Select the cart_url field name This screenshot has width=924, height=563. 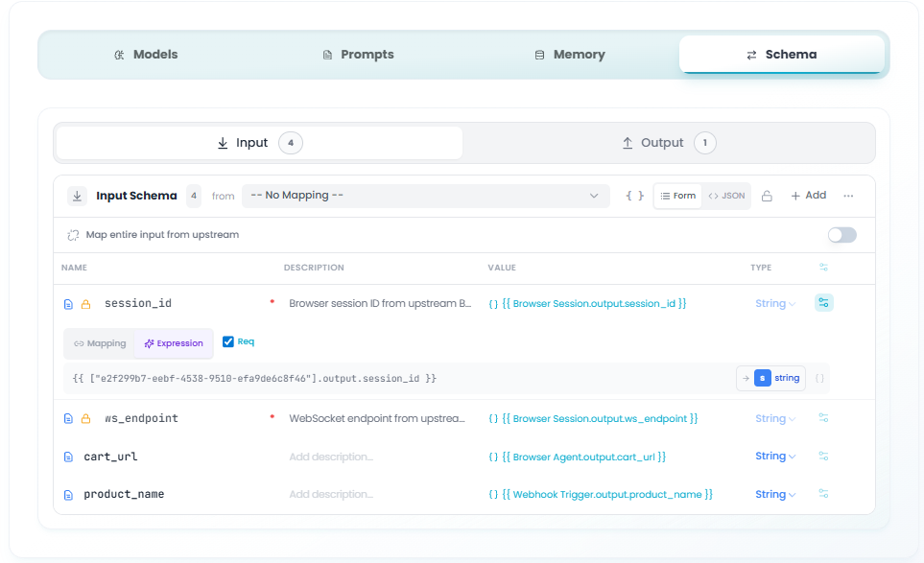(x=110, y=457)
